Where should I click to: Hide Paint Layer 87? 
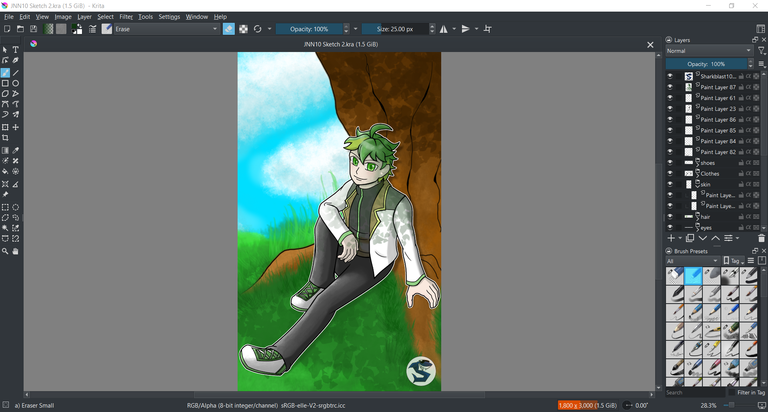(670, 87)
